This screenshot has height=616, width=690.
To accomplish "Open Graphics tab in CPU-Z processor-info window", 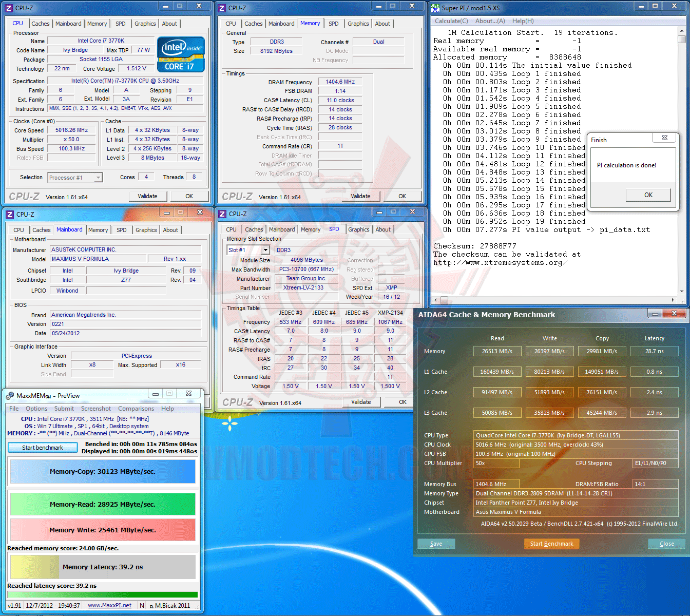I will [145, 24].
